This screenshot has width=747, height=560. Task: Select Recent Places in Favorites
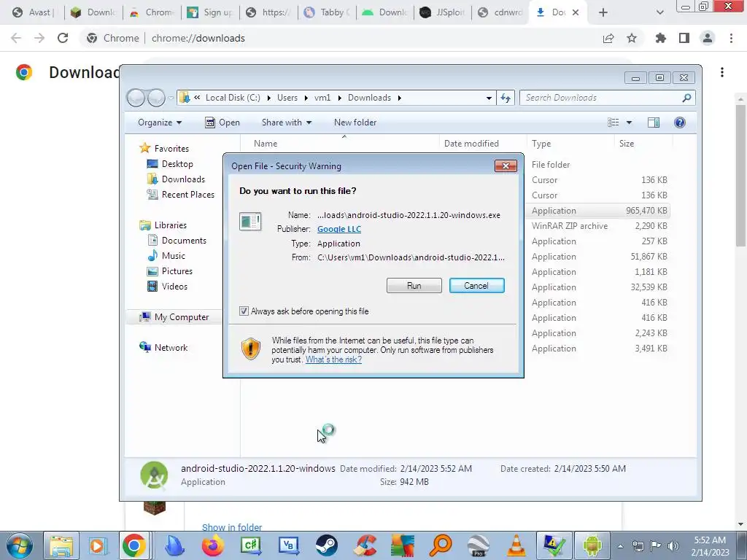click(x=187, y=194)
